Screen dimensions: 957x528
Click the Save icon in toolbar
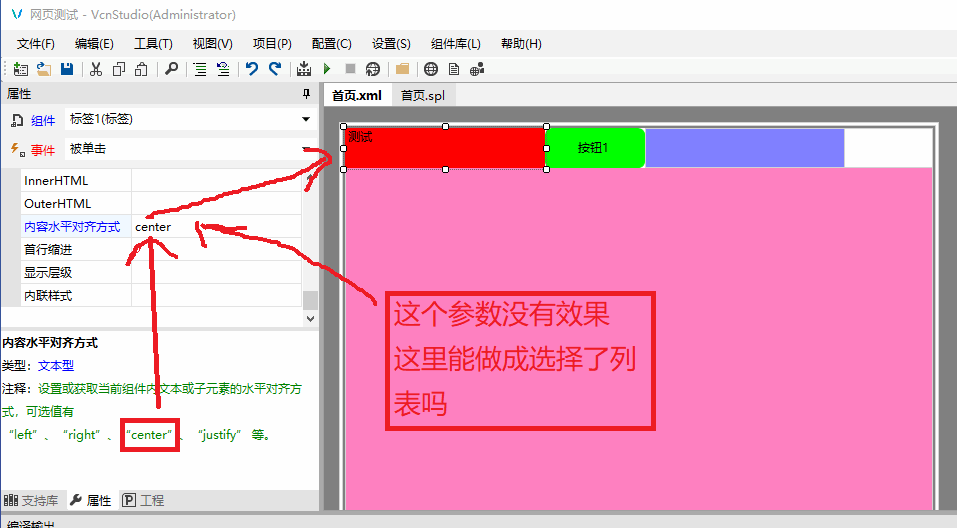click(x=67, y=69)
